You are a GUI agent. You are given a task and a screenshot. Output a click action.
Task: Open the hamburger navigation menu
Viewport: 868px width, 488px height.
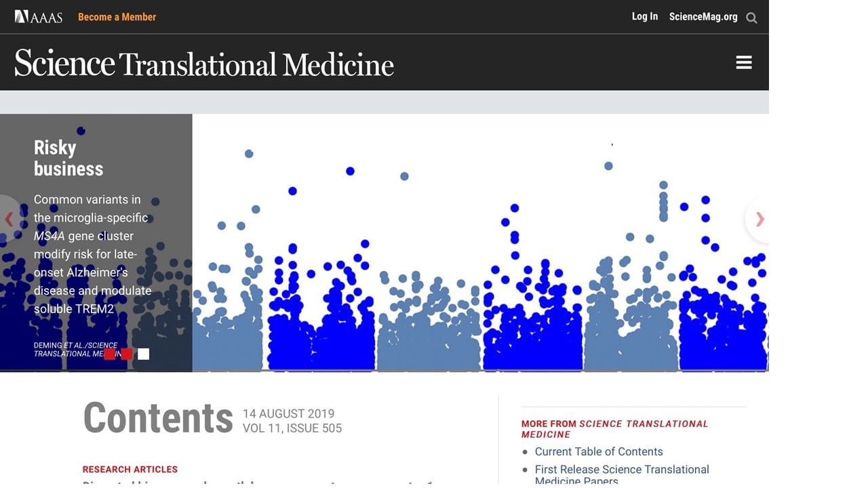tap(744, 62)
